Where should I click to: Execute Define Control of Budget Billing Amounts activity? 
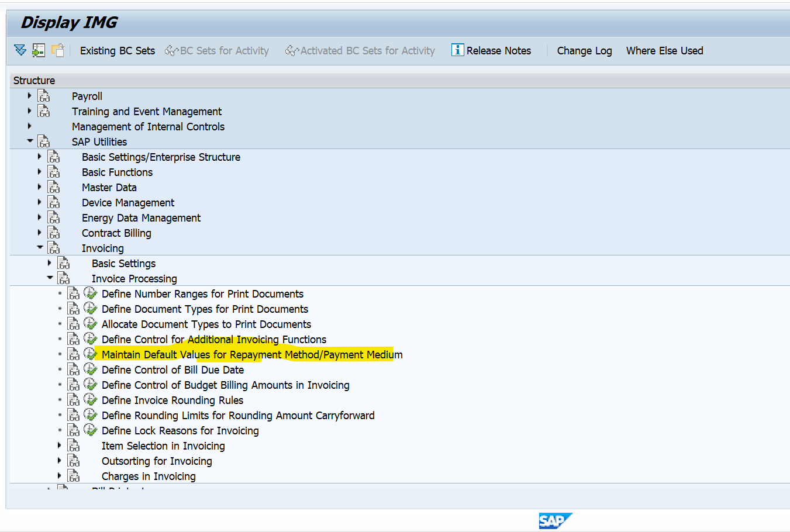pyautogui.click(x=90, y=384)
